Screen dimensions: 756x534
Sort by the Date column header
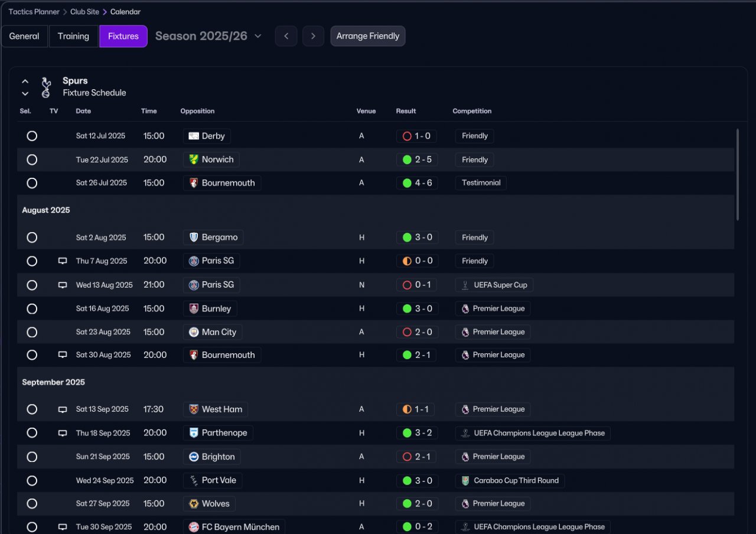tap(83, 111)
